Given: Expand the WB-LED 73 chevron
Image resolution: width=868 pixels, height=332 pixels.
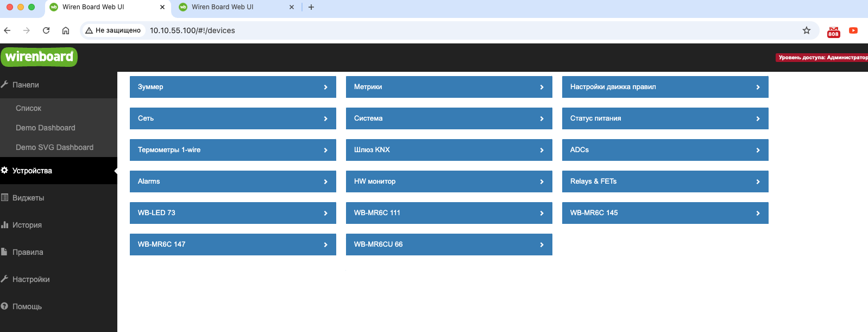Looking at the screenshot, I should pos(325,213).
